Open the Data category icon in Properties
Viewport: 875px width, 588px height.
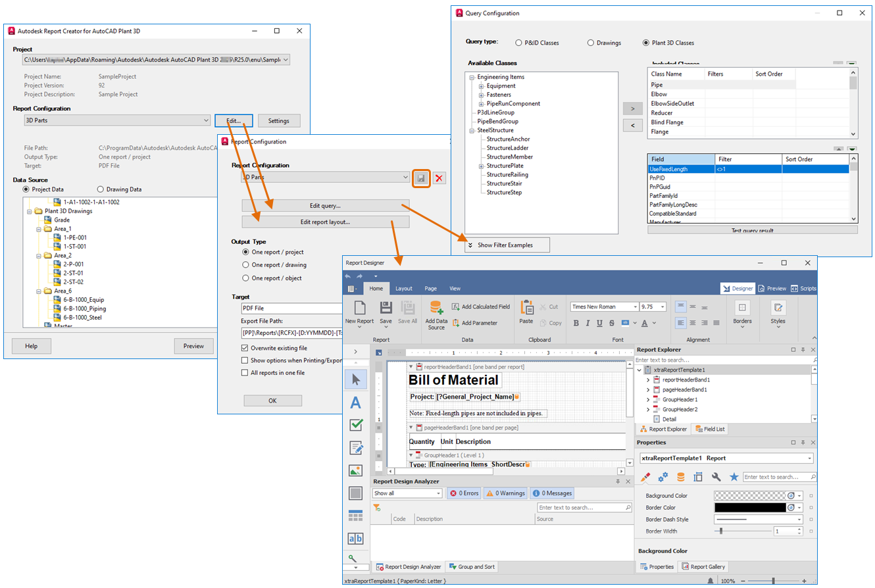click(x=681, y=477)
